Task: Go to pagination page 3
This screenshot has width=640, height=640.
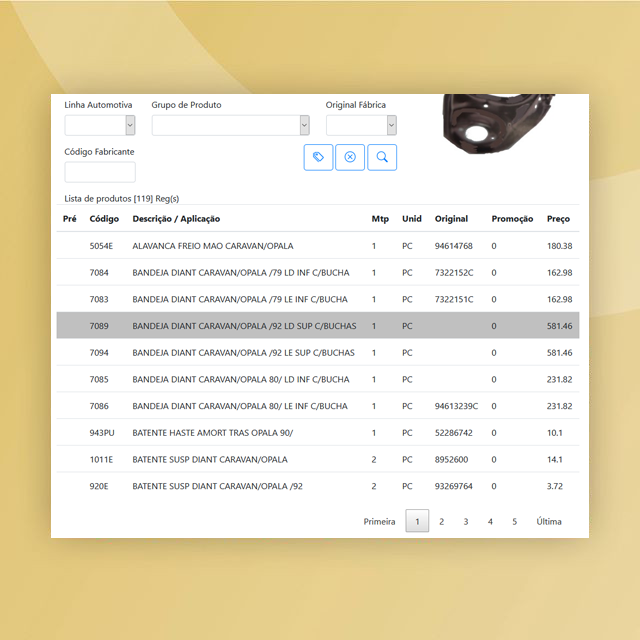Action: point(466,521)
